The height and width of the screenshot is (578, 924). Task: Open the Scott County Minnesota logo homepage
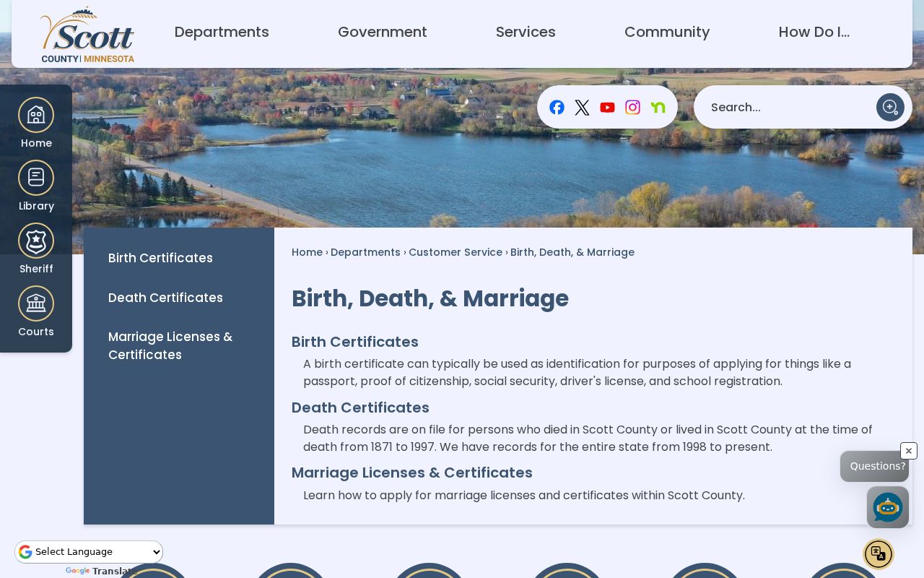[87, 35]
